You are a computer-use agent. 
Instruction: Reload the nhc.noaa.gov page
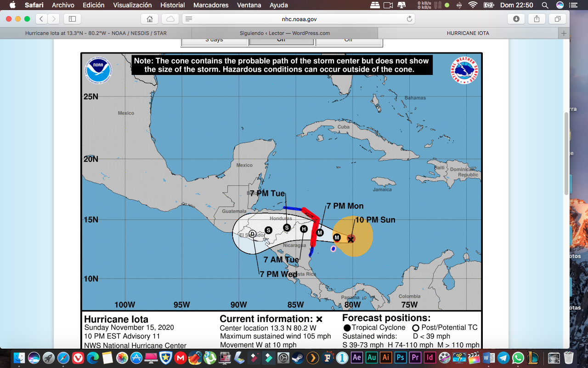(409, 19)
